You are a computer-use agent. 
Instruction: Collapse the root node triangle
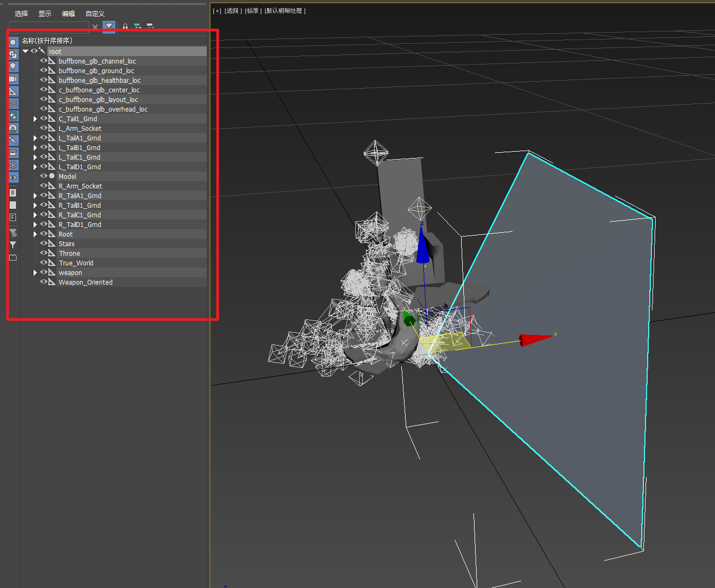tap(26, 51)
